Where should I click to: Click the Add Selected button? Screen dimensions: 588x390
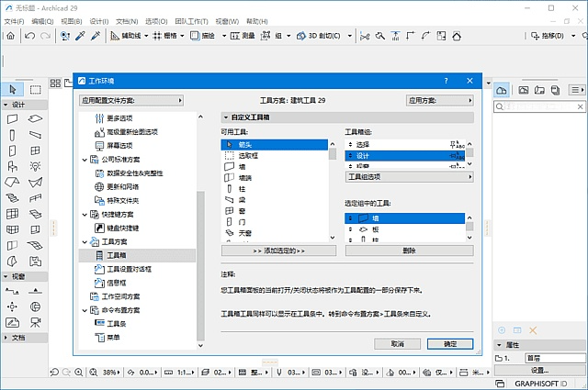278,250
